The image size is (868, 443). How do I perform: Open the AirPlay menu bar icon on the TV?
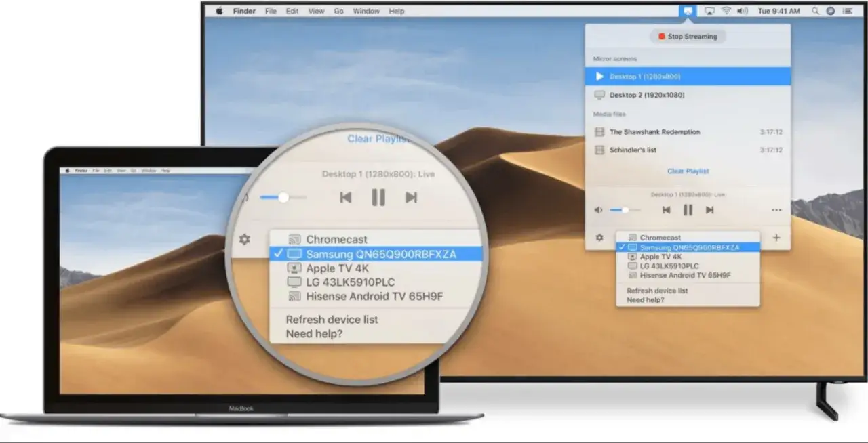tap(709, 11)
